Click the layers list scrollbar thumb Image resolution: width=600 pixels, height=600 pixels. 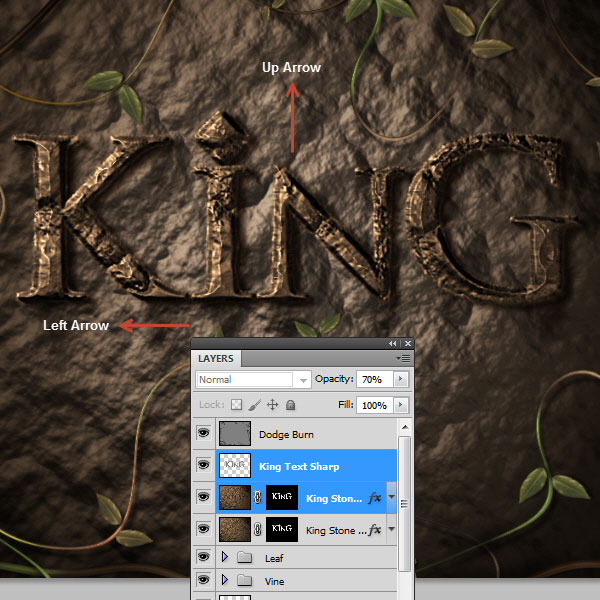[405, 504]
